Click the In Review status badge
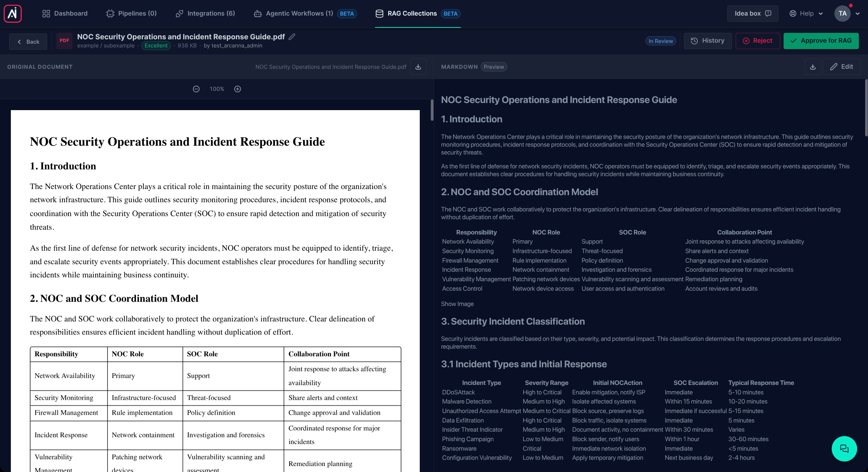 point(660,41)
